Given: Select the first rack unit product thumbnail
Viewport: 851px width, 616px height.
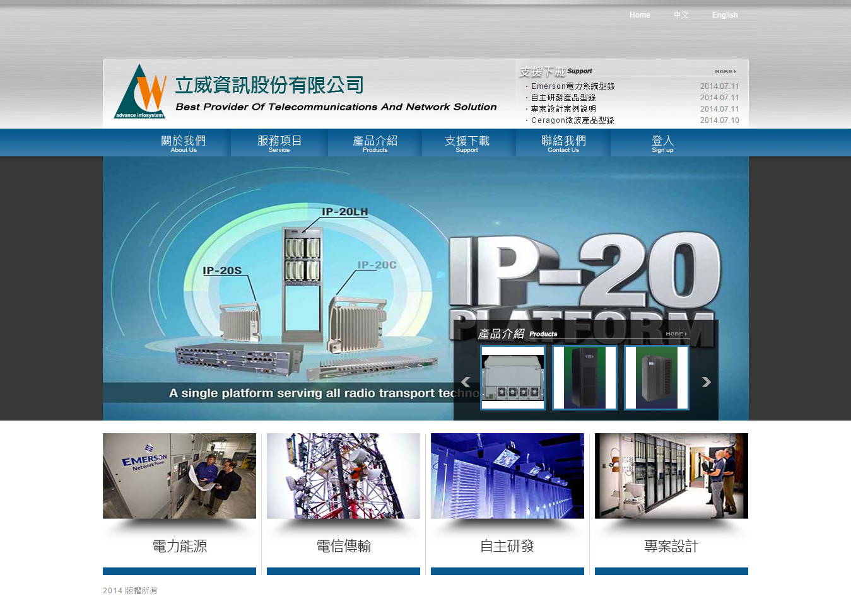Looking at the screenshot, I should (513, 378).
